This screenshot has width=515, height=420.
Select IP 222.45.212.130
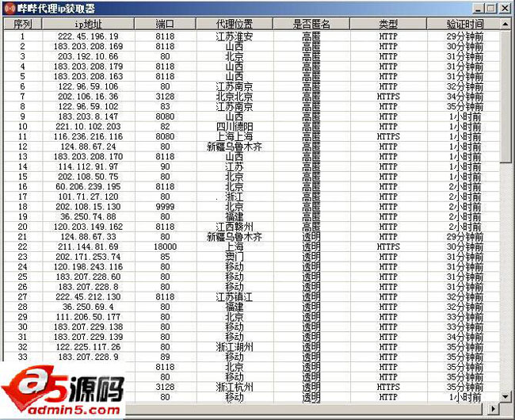pyautogui.click(x=88, y=296)
